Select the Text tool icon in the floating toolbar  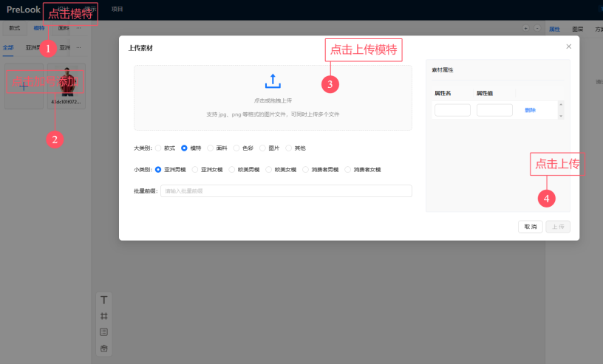104,300
